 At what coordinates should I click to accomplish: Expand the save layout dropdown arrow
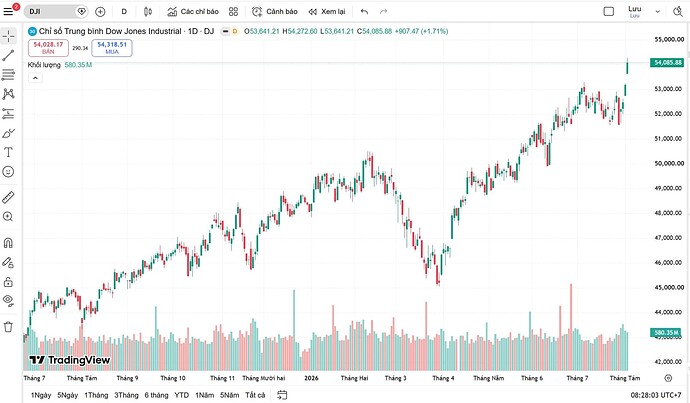[x=657, y=12]
